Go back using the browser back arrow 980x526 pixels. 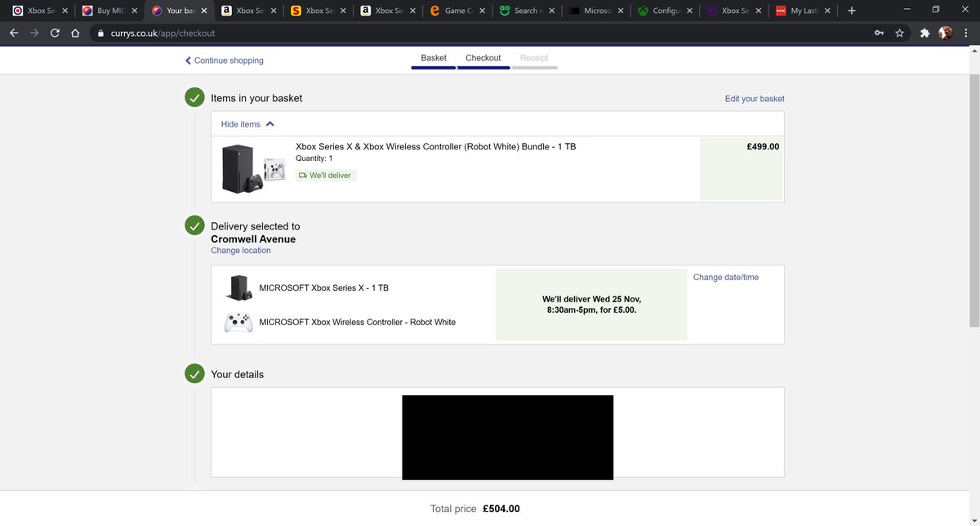[13, 33]
